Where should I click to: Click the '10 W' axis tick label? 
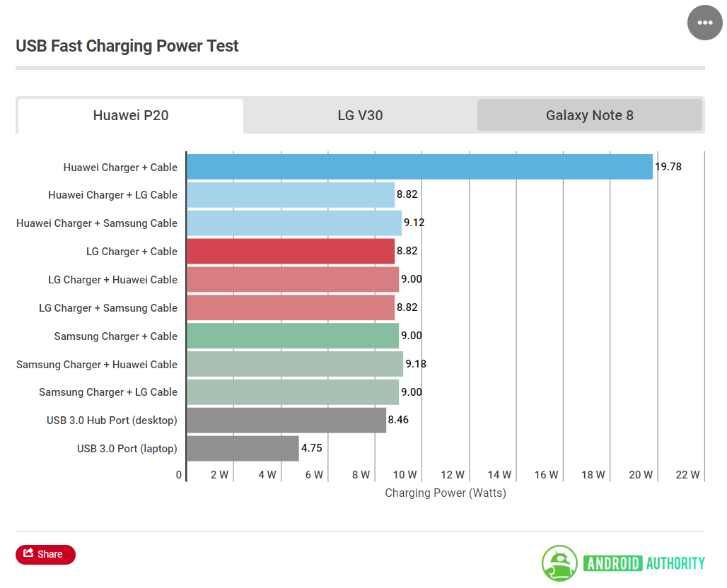[405, 475]
